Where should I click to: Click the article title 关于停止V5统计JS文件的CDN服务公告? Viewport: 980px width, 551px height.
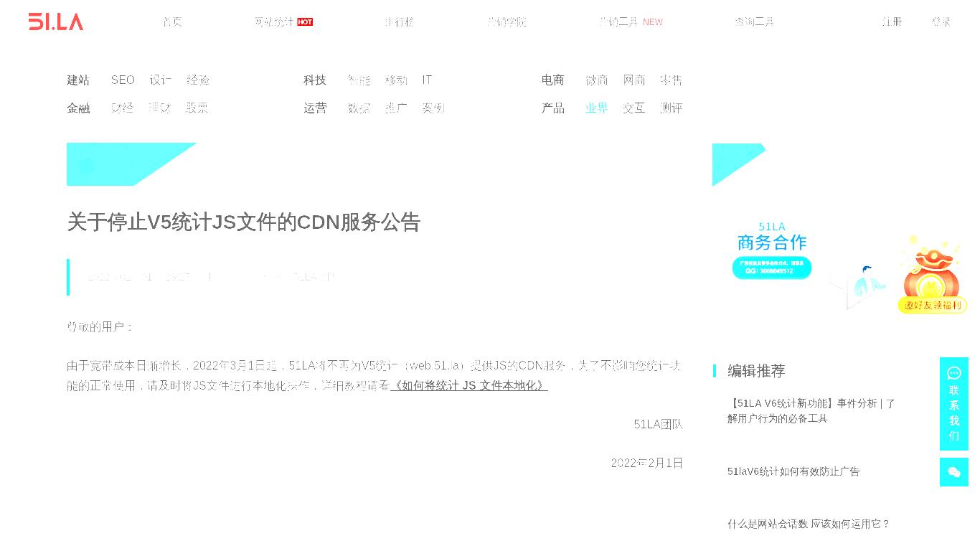[x=243, y=222]
